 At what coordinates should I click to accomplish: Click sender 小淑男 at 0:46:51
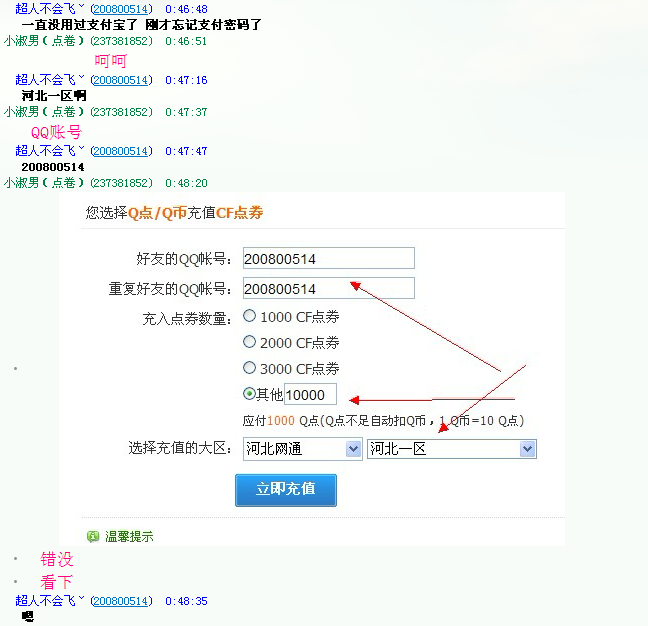pyautogui.click(x=44, y=41)
